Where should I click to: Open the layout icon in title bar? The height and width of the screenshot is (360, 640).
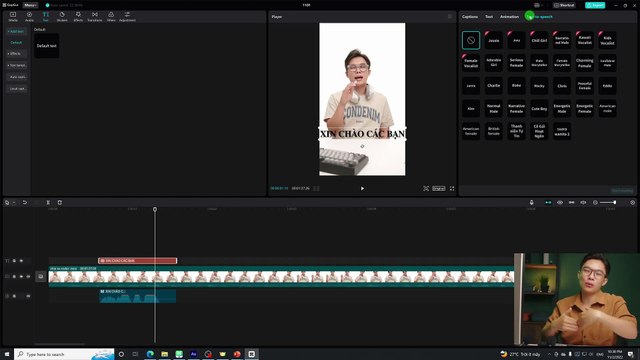[x=537, y=5]
